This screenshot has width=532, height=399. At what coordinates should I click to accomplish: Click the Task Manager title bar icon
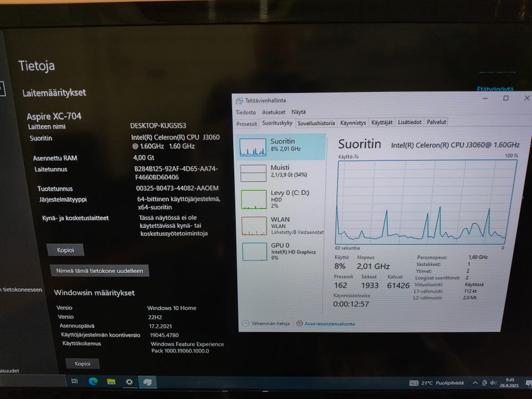[239, 101]
